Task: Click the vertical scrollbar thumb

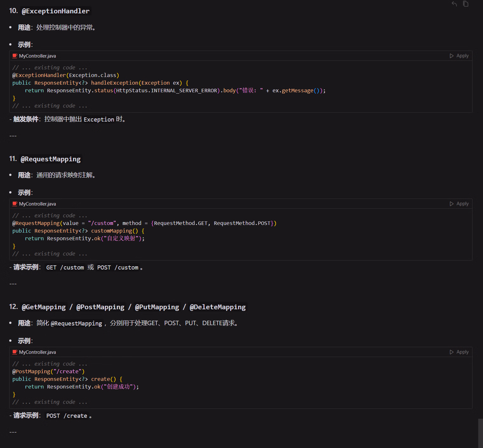Action: tap(480, 433)
